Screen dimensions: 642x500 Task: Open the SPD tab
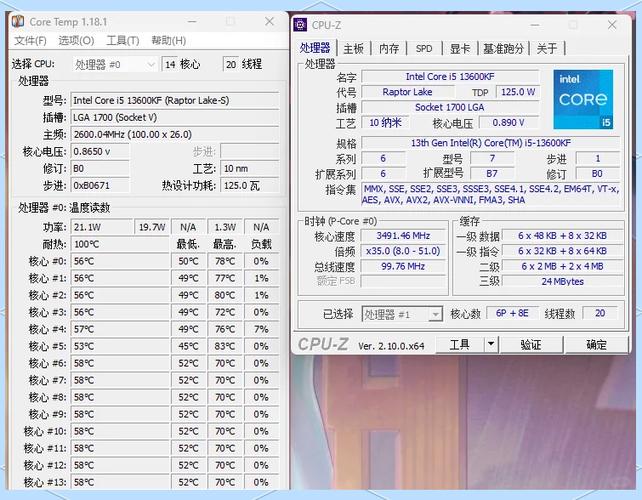click(424, 48)
